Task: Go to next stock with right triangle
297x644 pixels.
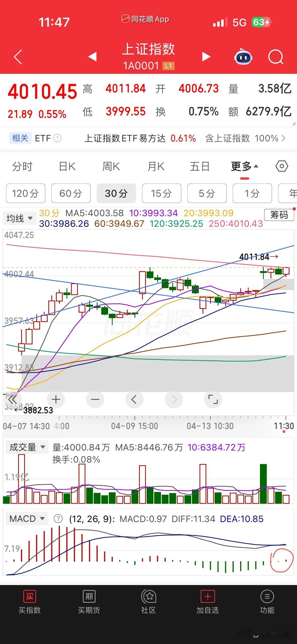Action: 206,56
